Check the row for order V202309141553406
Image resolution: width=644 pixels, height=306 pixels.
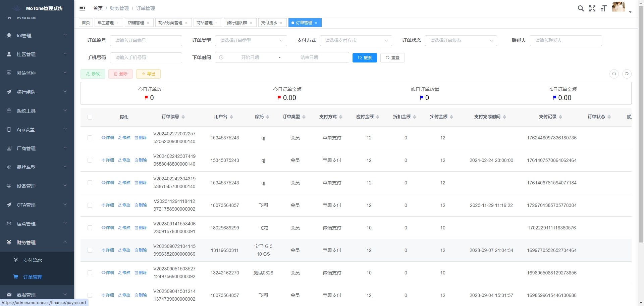pos(90,228)
